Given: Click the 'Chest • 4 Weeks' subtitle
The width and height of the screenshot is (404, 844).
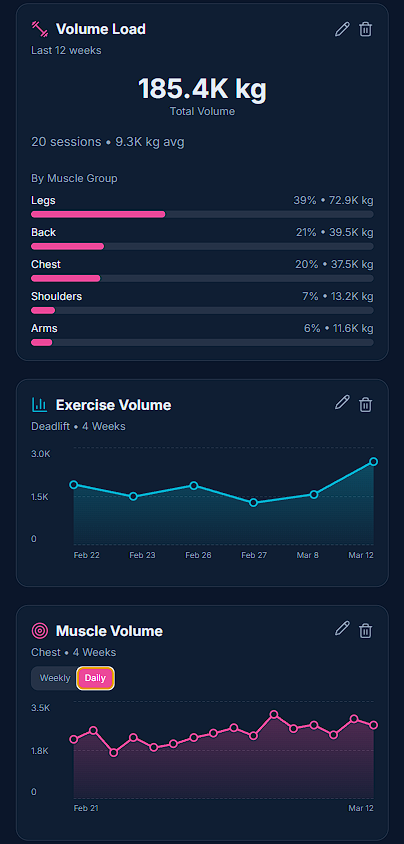Looking at the screenshot, I should (x=74, y=652).
